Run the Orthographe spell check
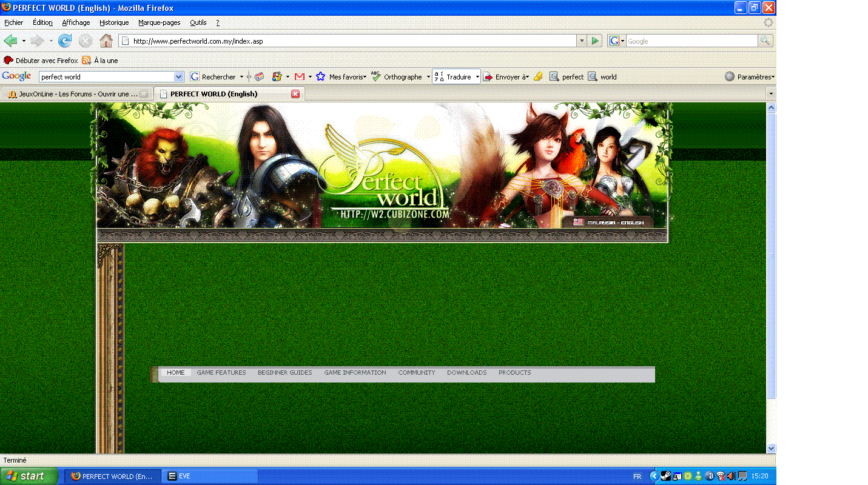This screenshot has height=485, width=868. pos(397,77)
